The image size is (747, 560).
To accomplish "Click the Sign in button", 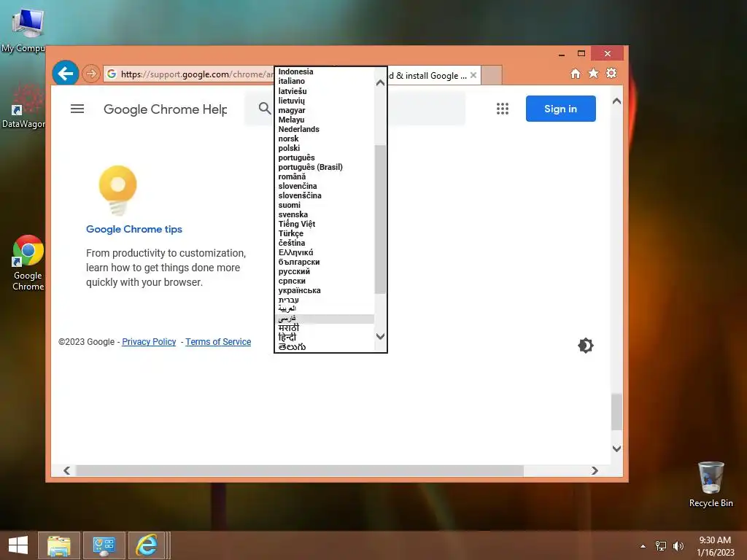I will pos(561,109).
